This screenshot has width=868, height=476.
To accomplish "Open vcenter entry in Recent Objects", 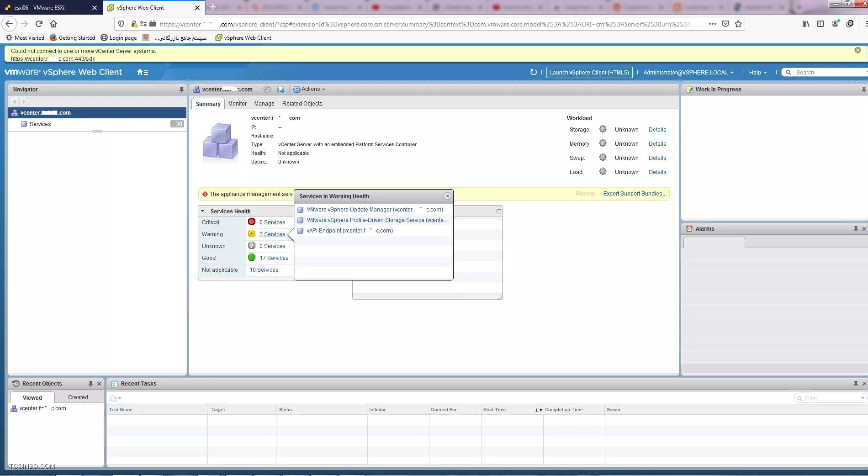I will click(42, 408).
